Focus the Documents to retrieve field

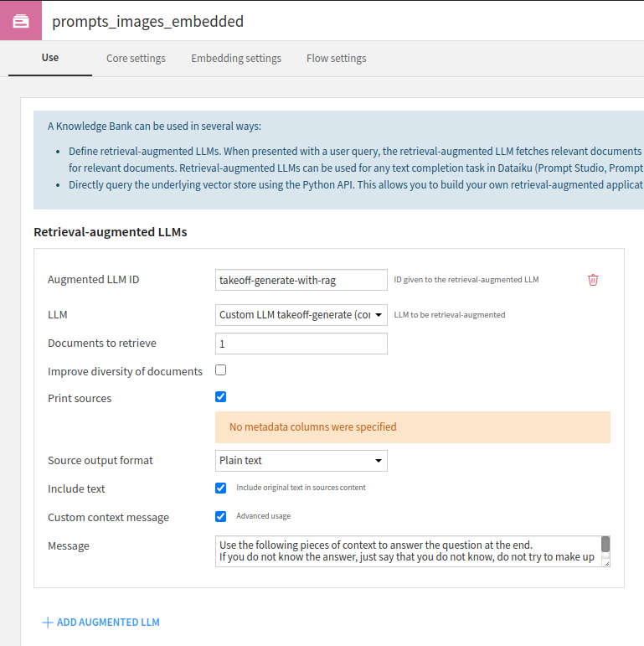coord(301,344)
